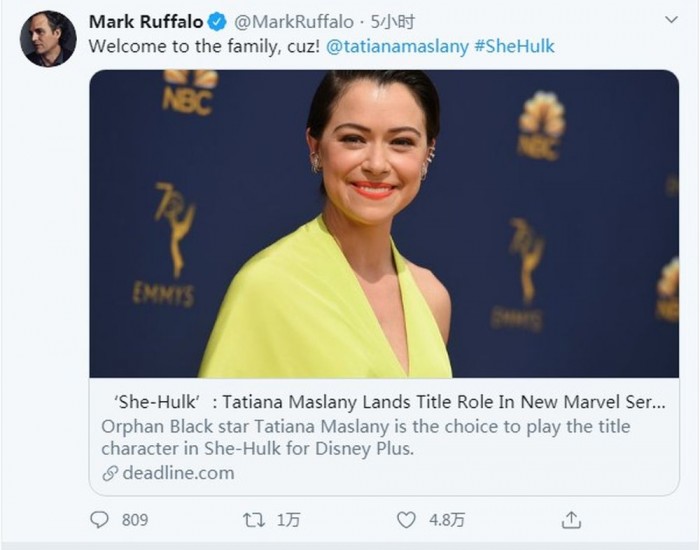Viewport: 700px width, 550px height.
Task: Click the Mark Ruffalo display name
Action: point(146,22)
